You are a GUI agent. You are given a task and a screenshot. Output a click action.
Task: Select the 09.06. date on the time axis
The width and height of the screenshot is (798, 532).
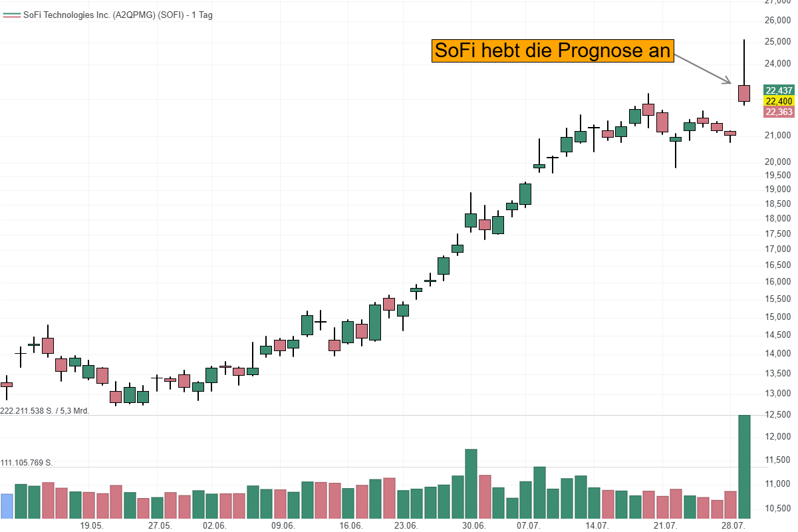[x=283, y=525]
